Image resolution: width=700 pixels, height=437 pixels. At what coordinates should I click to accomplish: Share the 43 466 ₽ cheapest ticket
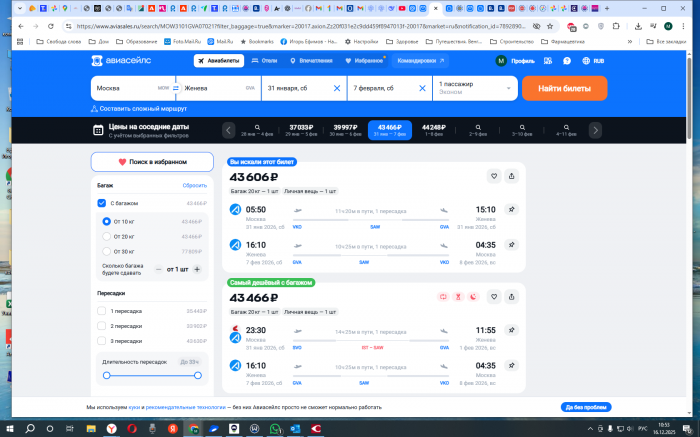[511, 297]
